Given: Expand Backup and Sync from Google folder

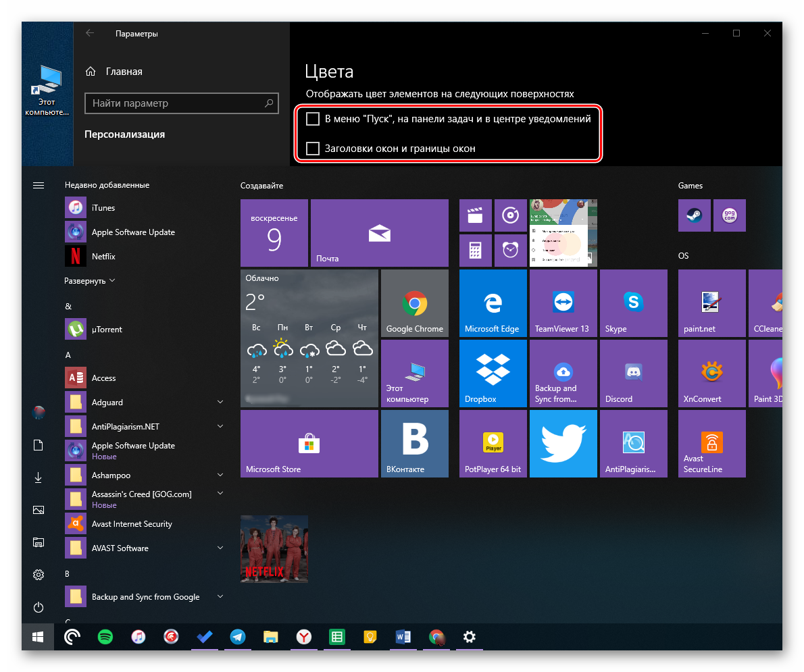Looking at the screenshot, I should tap(220, 596).
